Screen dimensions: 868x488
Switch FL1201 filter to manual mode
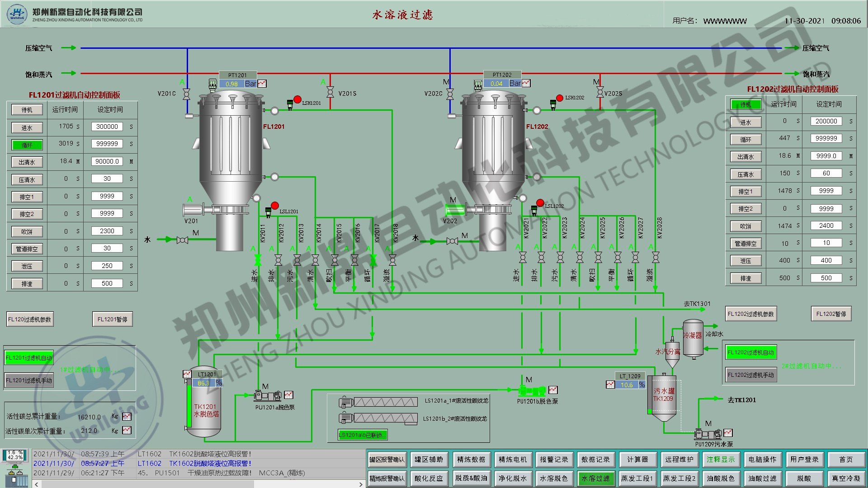point(29,380)
